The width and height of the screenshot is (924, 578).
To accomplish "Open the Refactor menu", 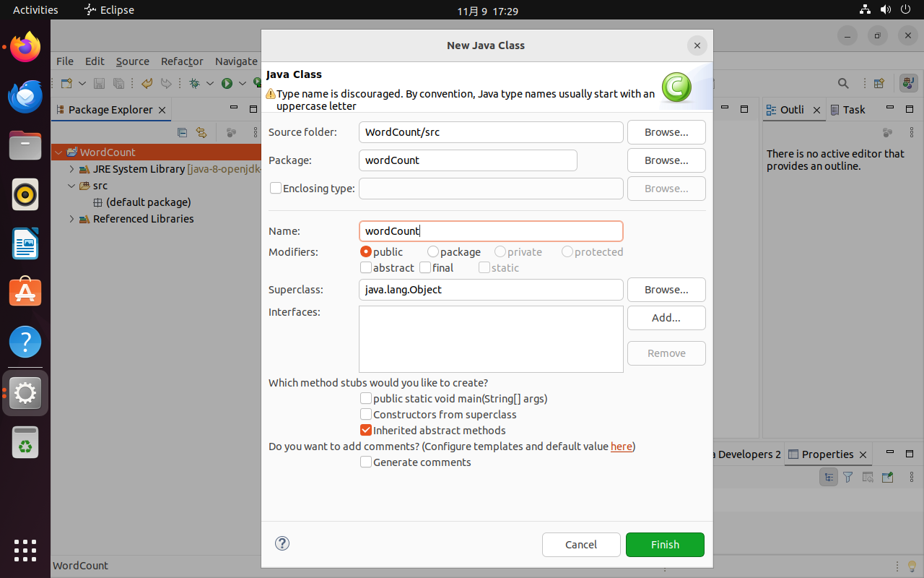I will point(182,61).
